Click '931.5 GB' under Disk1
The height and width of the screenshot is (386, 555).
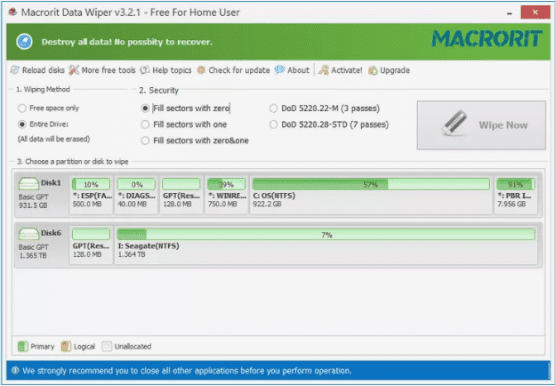point(33,205)
